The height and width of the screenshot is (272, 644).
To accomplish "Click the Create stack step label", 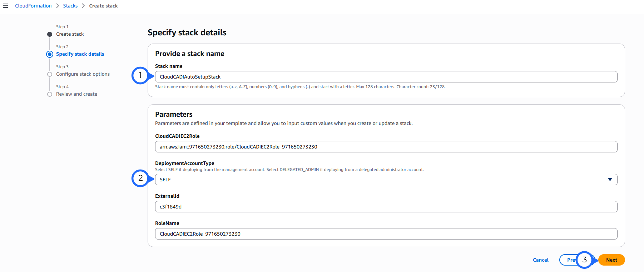I will coord(70,34).
